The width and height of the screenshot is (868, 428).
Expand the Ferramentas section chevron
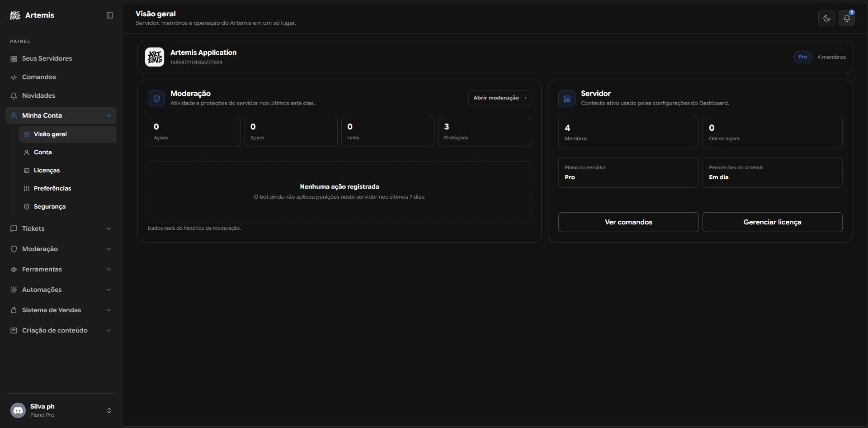pyautogui.click(x=109, y=269)
